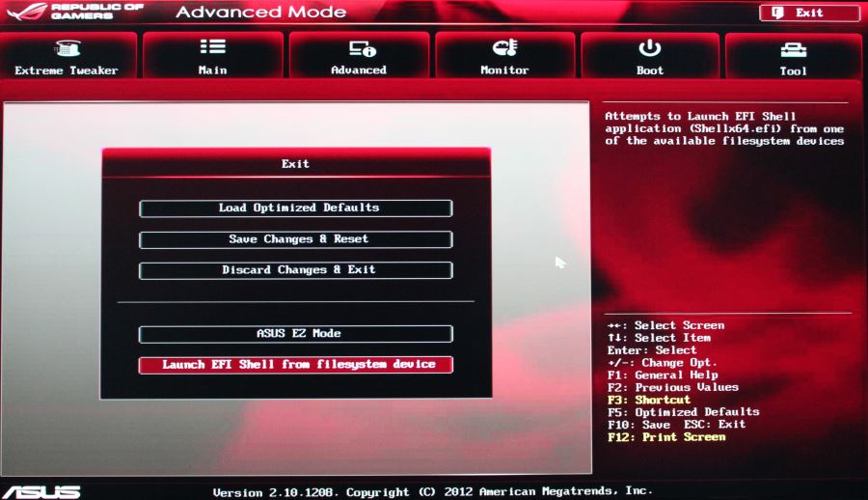Choose Discard Changes & Exit
Image resolution: width=868 pixels, height=500 pixels.
click(296, 270)
